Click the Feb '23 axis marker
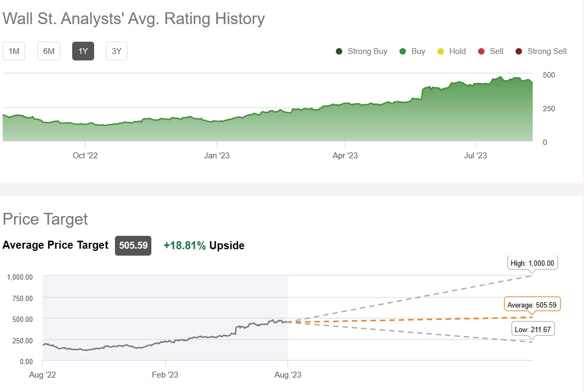 (x=165, y=374)
